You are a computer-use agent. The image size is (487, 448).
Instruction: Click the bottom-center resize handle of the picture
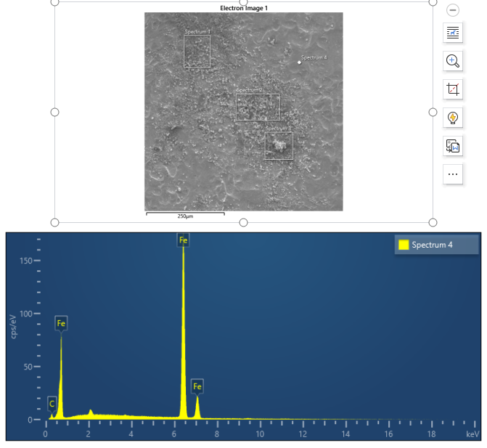(243, 222)
